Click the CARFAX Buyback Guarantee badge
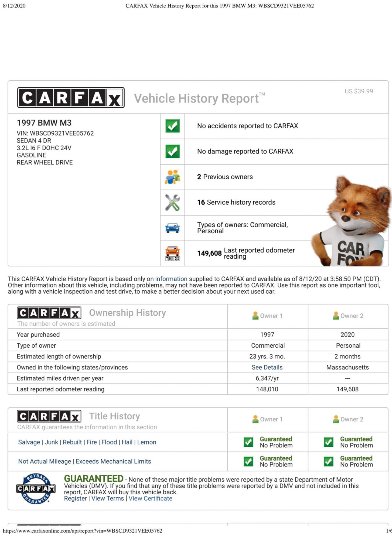Viewport: 392px width, 541px height. pyautogui.click(x=36, y=489)
